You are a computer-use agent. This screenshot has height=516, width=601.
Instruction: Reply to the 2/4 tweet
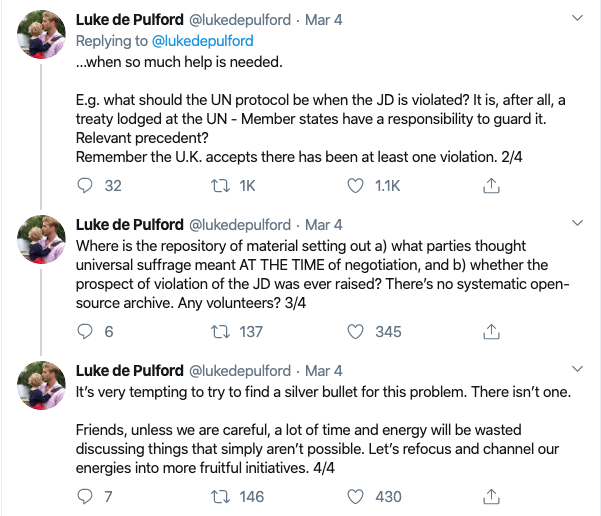pyautogui.click(x=85, y=185)
